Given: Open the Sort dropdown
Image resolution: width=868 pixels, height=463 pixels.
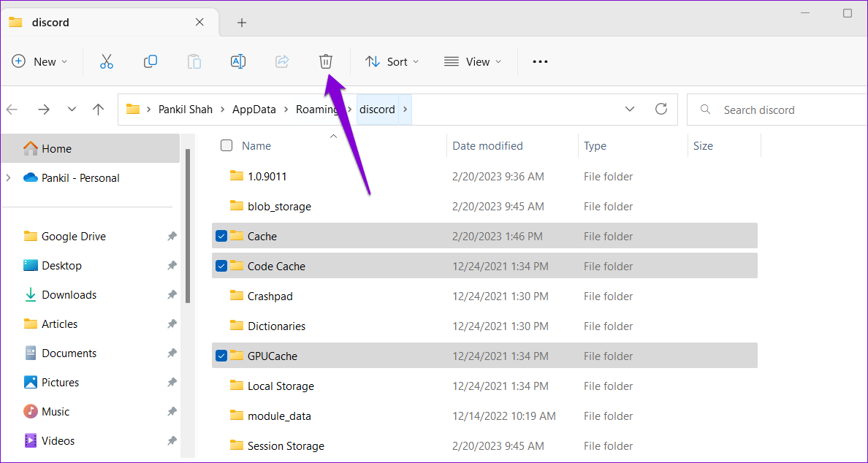Looking at the screenshot, I should 392,61.
